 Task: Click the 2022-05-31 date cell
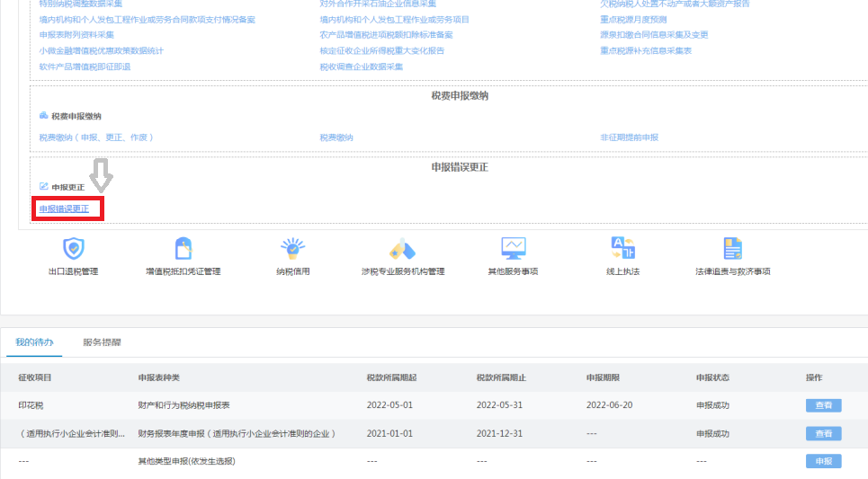click(x=499, y=405)
